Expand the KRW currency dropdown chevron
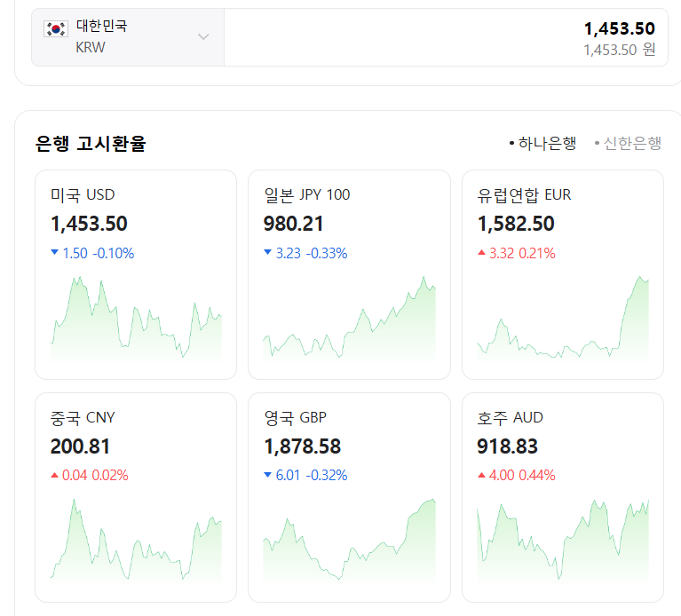Image resolution: width=681 pixels, height=616 pixels. 203,36
